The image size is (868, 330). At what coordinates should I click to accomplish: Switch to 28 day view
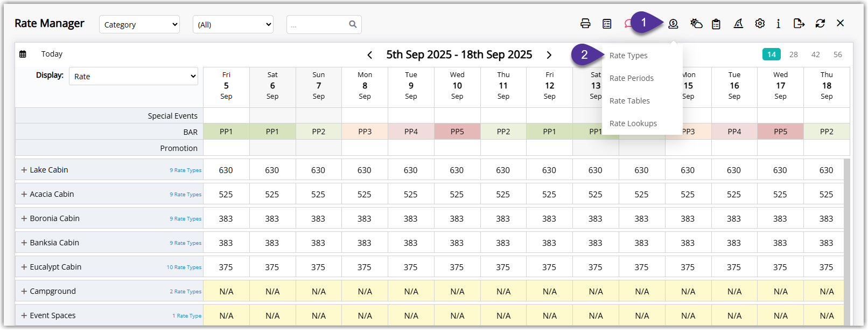tap(794, 54)
